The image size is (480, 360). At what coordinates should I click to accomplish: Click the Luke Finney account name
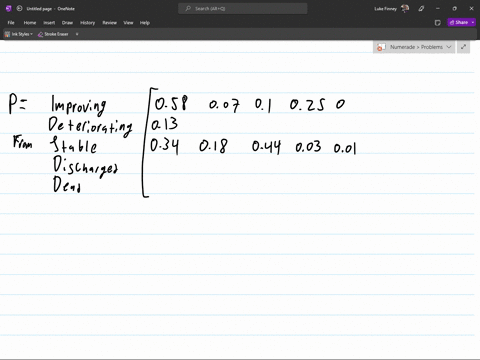click(385, 9)
